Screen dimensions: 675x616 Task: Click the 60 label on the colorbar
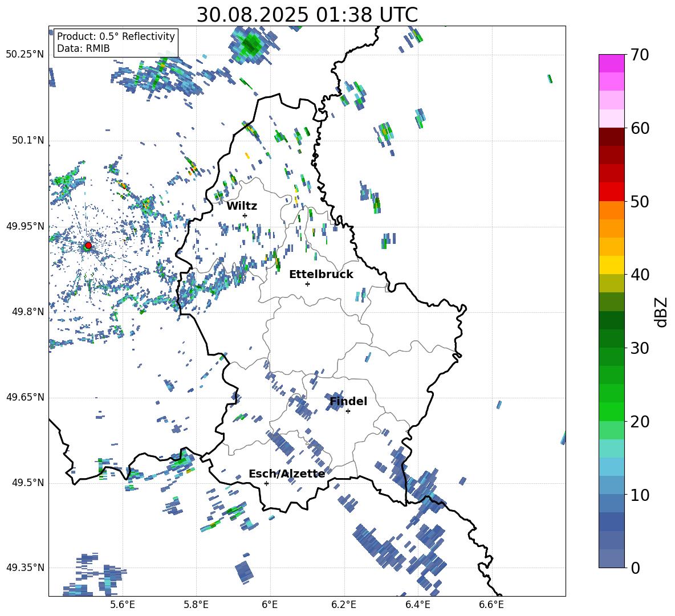click(x=640, y=128)
